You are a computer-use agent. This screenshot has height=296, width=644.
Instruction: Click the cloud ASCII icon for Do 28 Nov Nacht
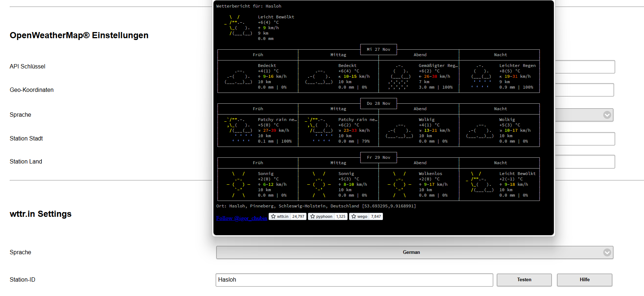coord(480,131)
